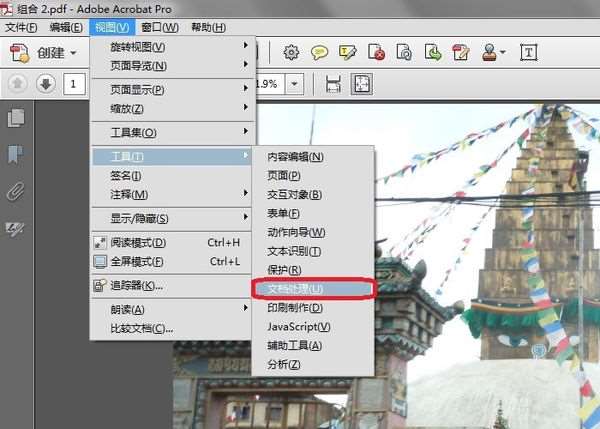The height and width of the screenshot is (429, 600).
Task: Open the bookmarks panel
Action: tap(15, 154)
